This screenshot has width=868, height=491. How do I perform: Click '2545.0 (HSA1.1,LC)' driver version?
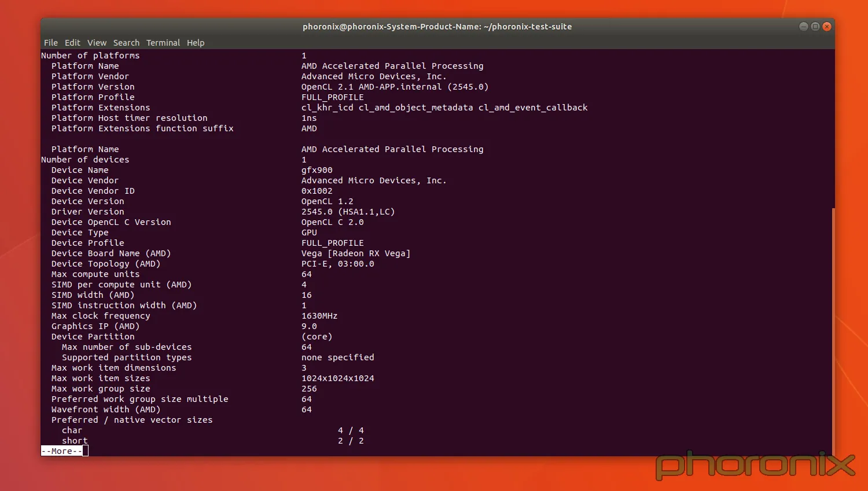click(348, 212)
